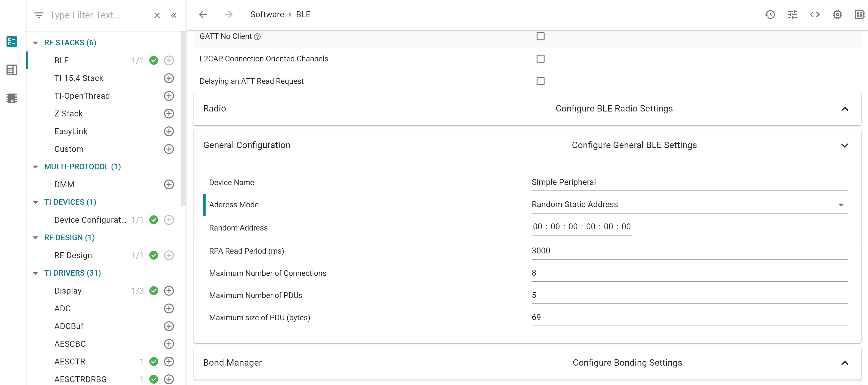The width and height of the screenshot is (868, 385).
Task: Open the history icon in top toolbar
Action: [770, 14]
